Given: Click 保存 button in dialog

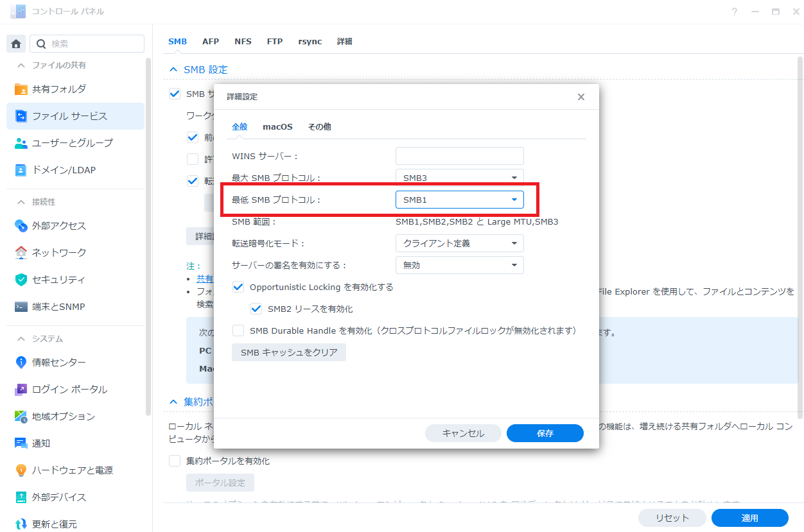Looking at the screenshot, I should 545,433.
